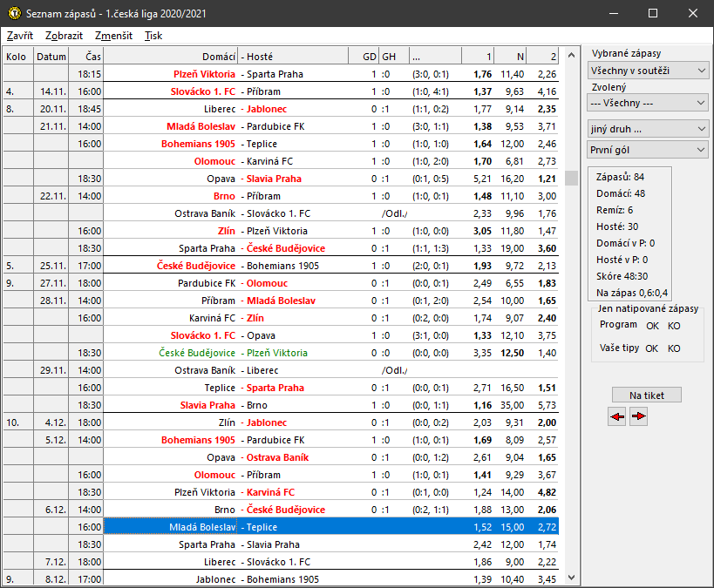Maximize the Seznam zápasů window

pyautogui.click(x=653, y=13)
